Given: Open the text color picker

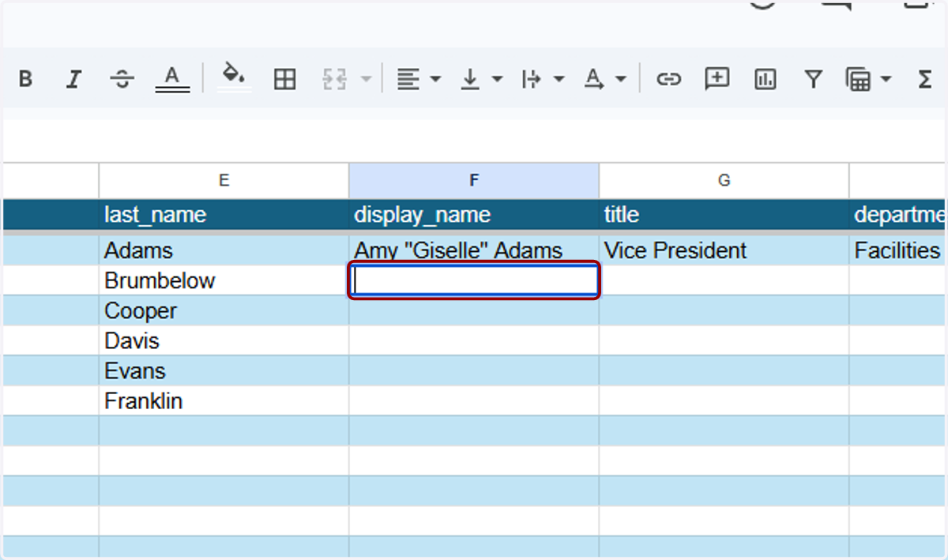Looking at the screenshot, I should pyautogui.click(x=172, y=79).
